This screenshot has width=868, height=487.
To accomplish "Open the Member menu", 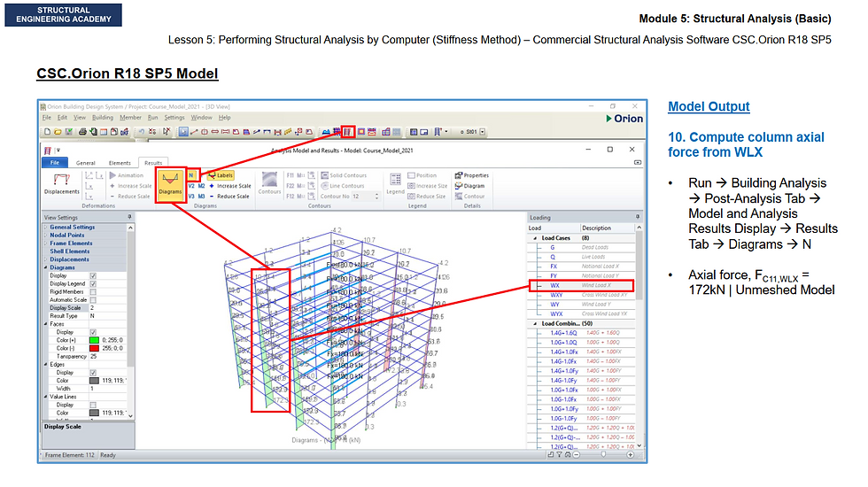I will coord(131,117).
